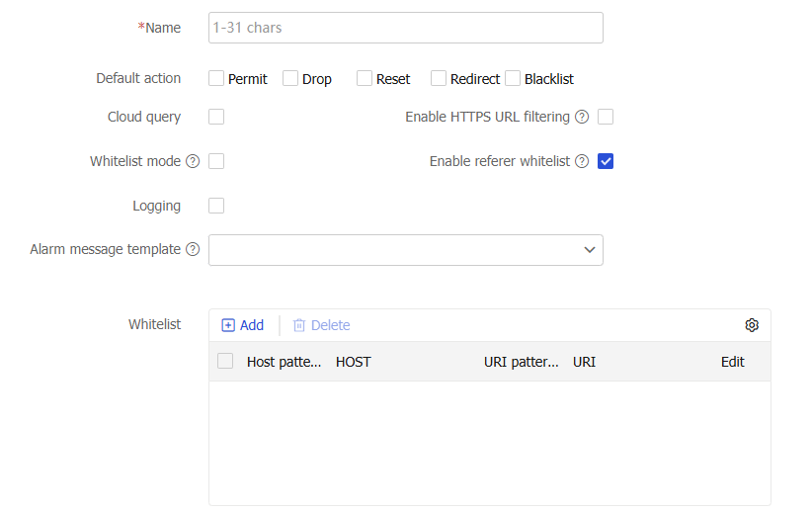Click help icon next to Enable HTTPS URL filtering
The image size is (812, 512).
[582, 117]
